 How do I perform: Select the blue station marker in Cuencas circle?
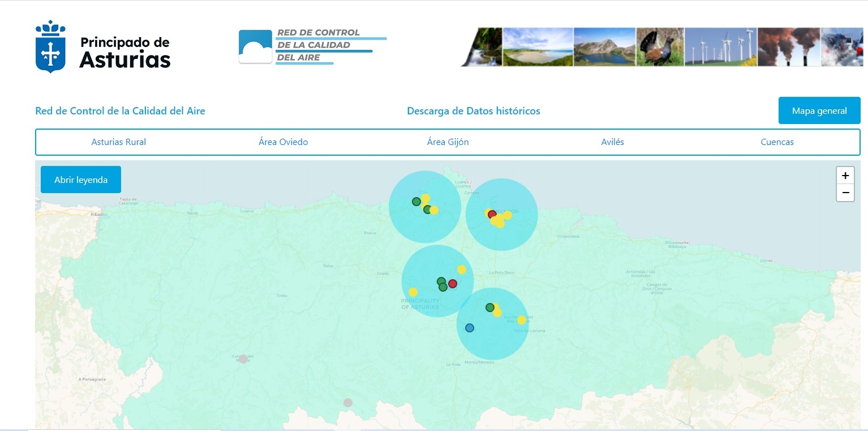click(x=469, y=328)
